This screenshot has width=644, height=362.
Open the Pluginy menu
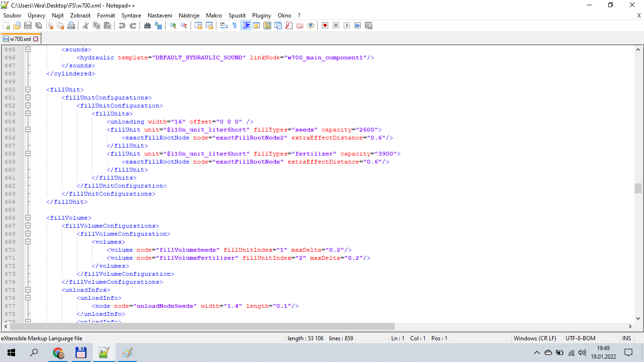tap(261, 16)
